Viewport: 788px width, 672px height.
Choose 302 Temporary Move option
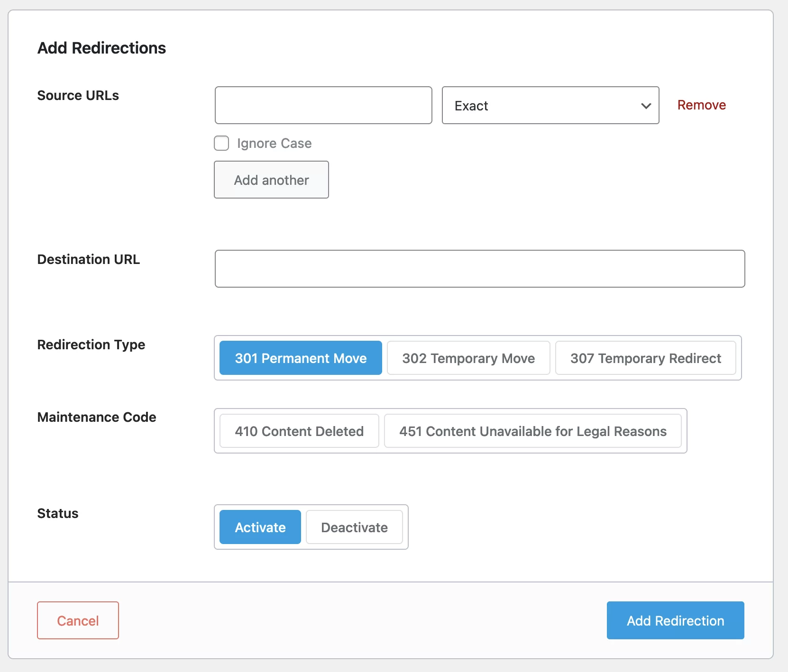pos(468,358)
